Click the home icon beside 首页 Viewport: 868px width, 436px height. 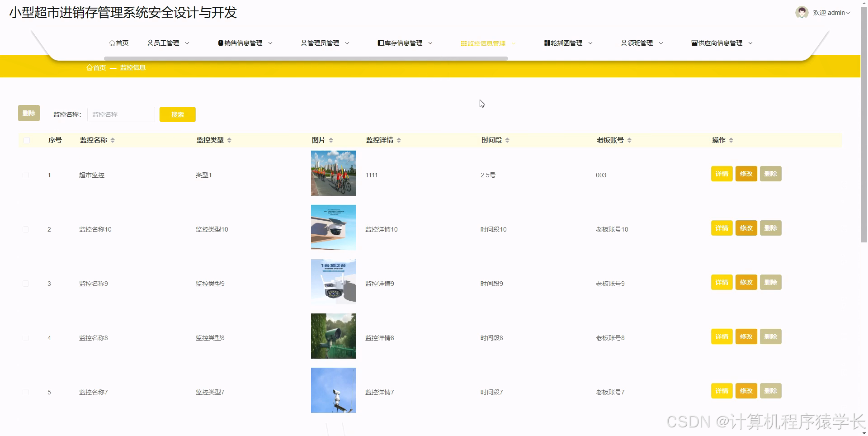pyautogui.click(x=112, y=43)
